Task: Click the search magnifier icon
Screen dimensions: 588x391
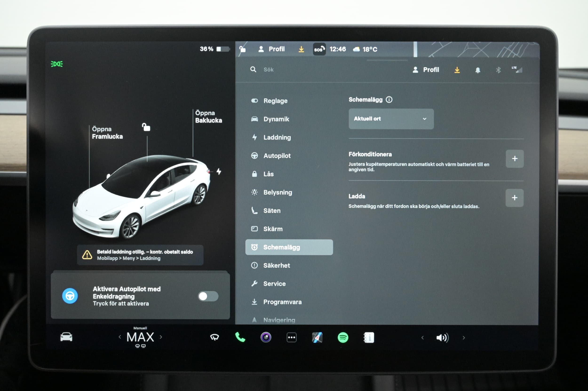Action: pyautogui.click(x=253, y=69)
